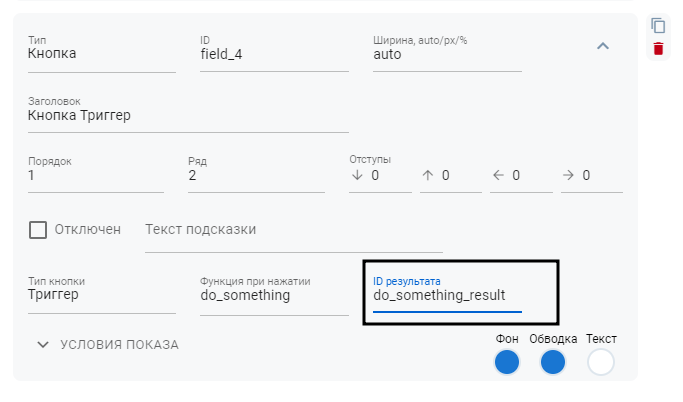Pick the Текст color swatch
This screenshot has width=683, height=402.
[600, 362]
